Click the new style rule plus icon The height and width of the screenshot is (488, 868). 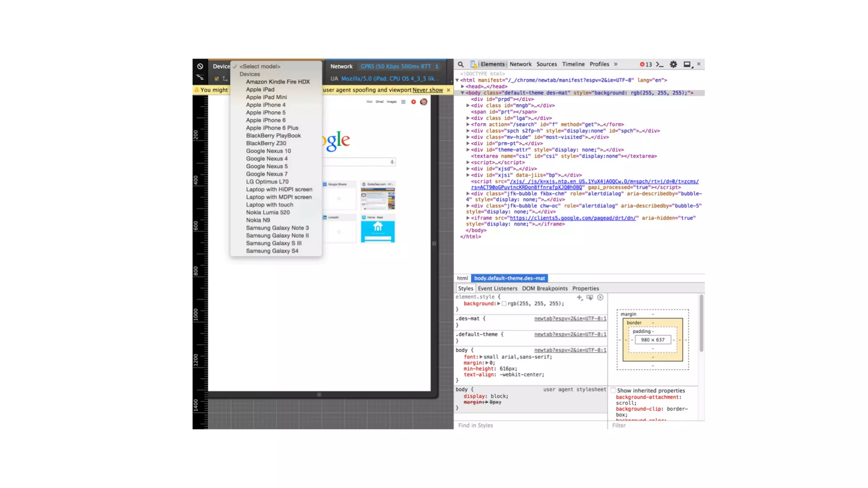579,297
